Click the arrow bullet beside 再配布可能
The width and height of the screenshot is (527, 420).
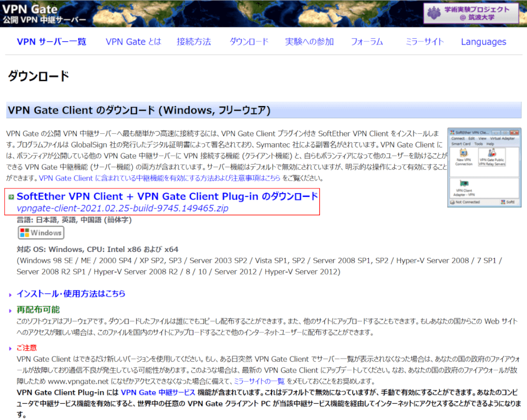tap(11, 311)
